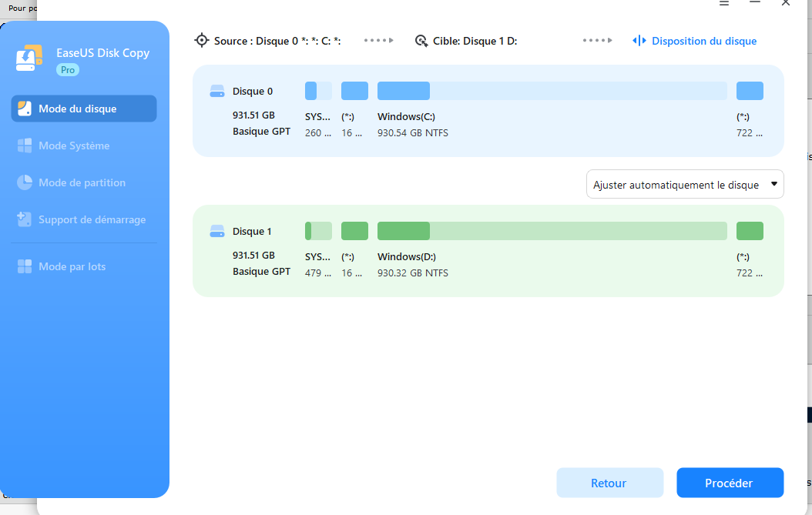
Task: Click the pie icon beside Mode de partition
Action: pyautogui.click(x=25, y=182)
